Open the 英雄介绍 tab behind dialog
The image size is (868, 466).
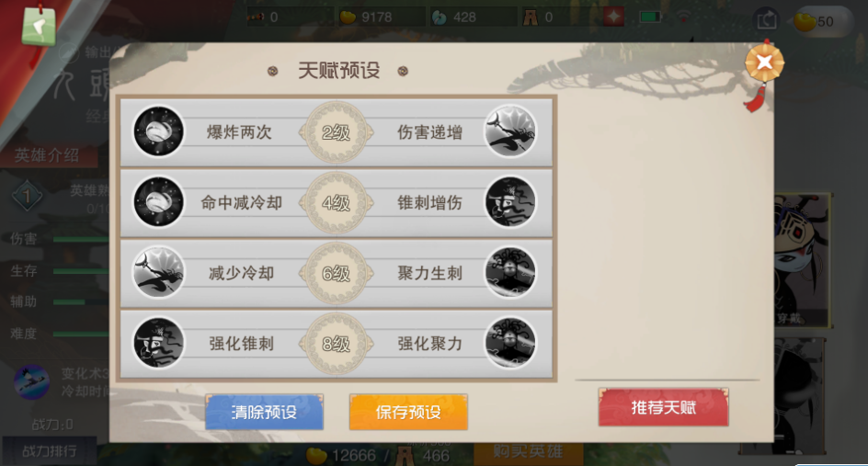pos(47,155)
